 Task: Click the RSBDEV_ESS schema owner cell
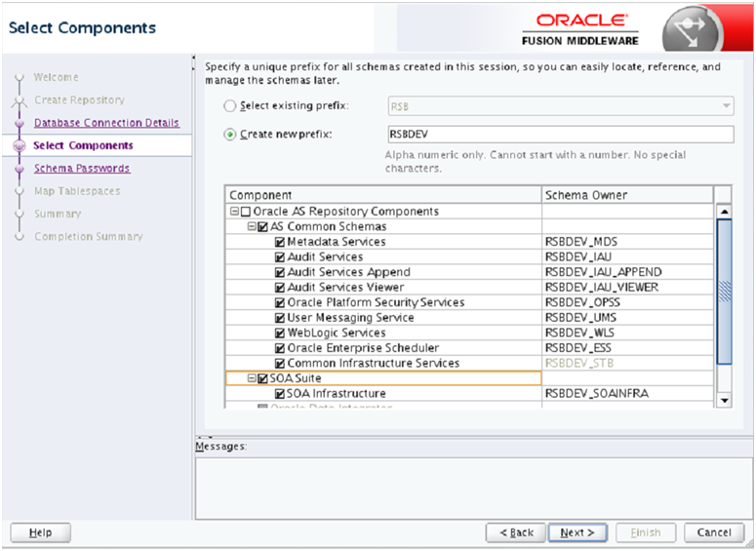pos(627,348)
